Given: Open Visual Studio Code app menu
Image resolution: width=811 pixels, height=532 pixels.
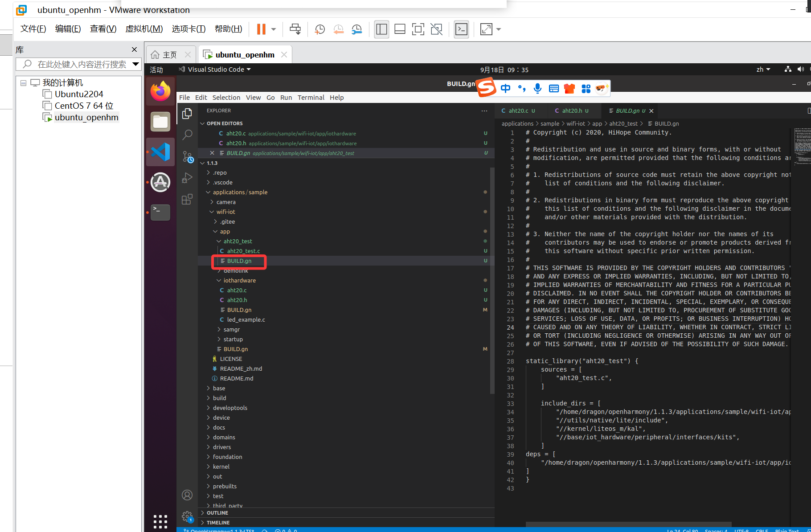Looking at the screenshot, I should (215, 70).
